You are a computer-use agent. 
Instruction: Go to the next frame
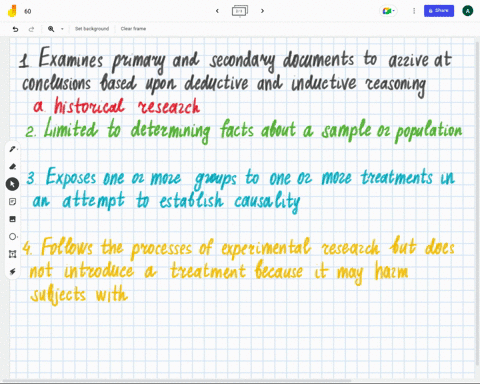(262, 11)
